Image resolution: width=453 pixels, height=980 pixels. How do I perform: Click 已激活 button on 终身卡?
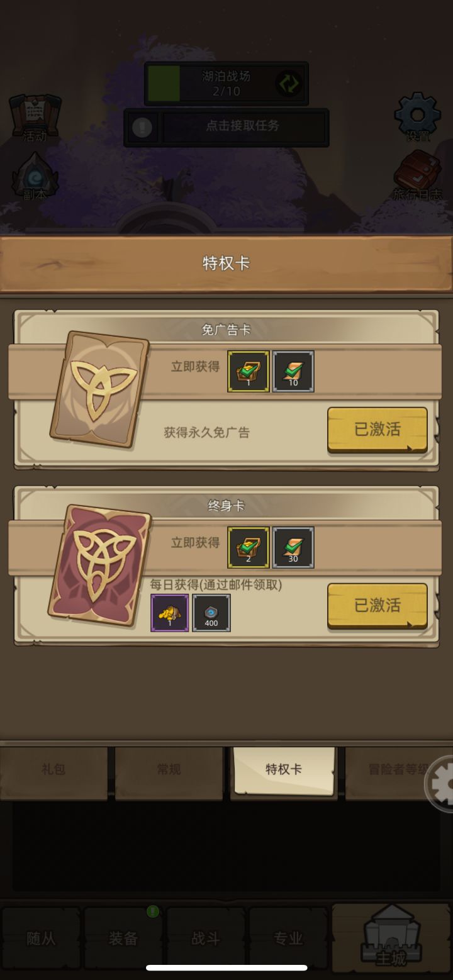(377, 606)
